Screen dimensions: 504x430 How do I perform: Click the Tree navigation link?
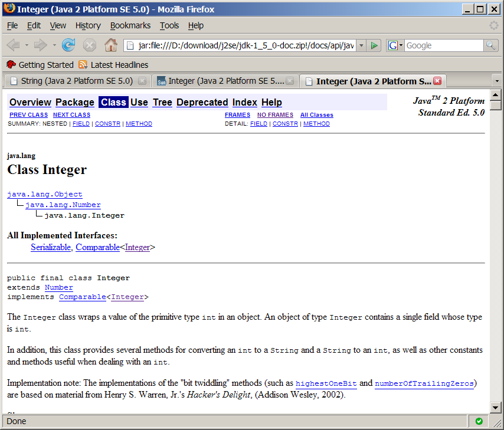[162, 102]
